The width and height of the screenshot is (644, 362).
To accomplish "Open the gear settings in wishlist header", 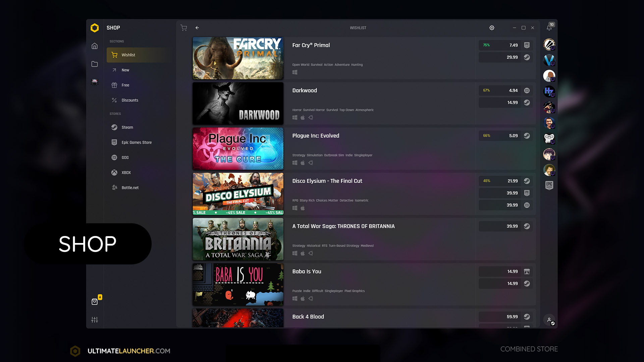I will [492, 28].
